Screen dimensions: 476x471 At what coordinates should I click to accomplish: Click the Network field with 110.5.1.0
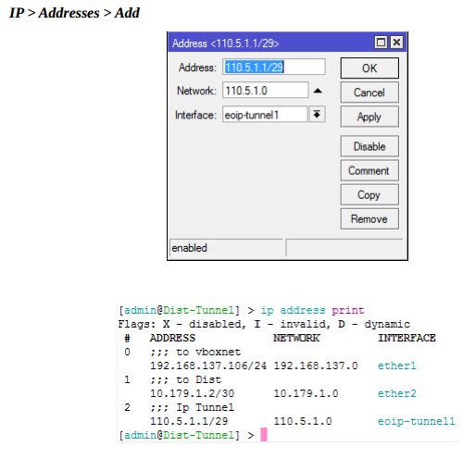click(x=266, y=91)
